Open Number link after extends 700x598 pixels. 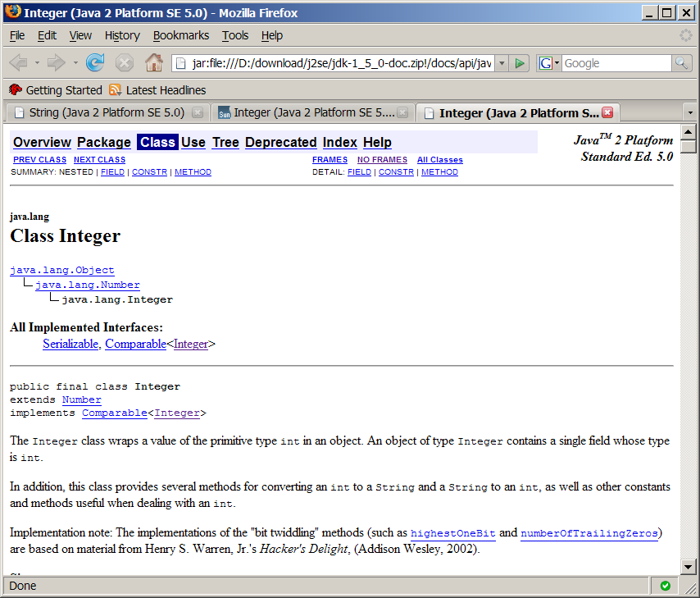(x=82, y=399)
